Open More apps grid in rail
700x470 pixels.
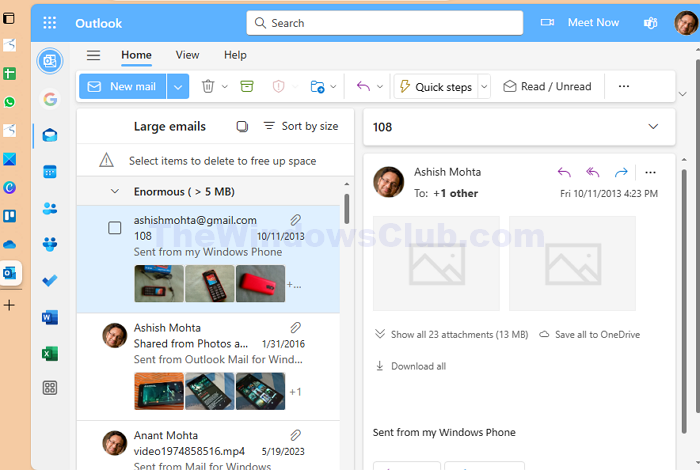[x=50, y=388]
